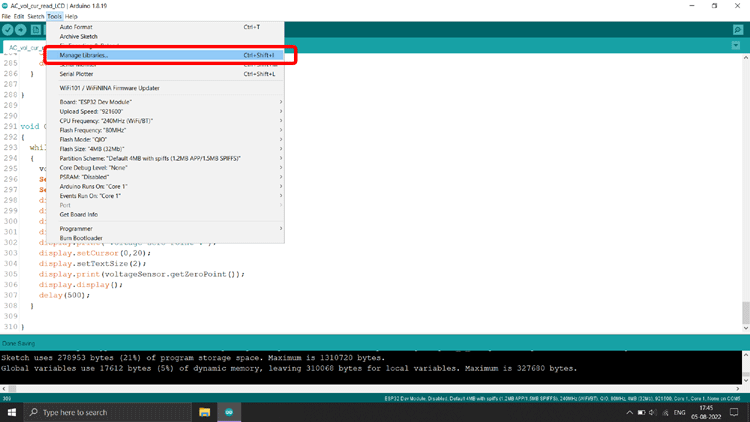Choose Auto Format from Tools menu
750x422 pixels.
165,27
